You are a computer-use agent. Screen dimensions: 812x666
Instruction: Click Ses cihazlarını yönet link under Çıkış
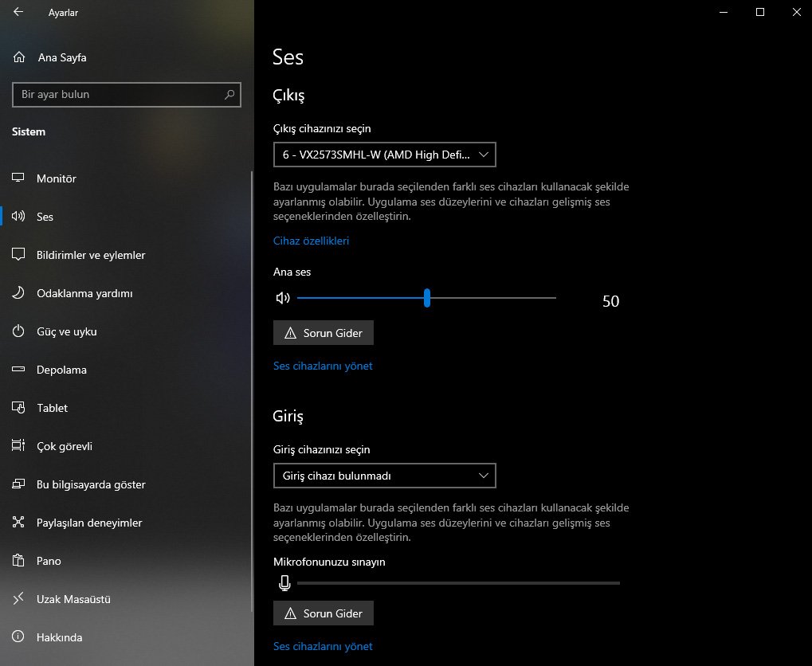323,366
